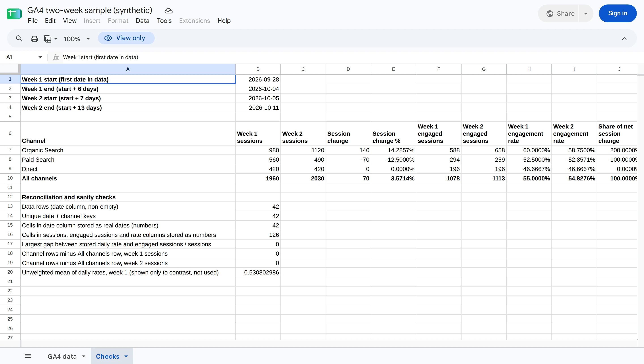The image size is (644, 364).
Task: Open the search menus magnifier icon
Action: 19,39
